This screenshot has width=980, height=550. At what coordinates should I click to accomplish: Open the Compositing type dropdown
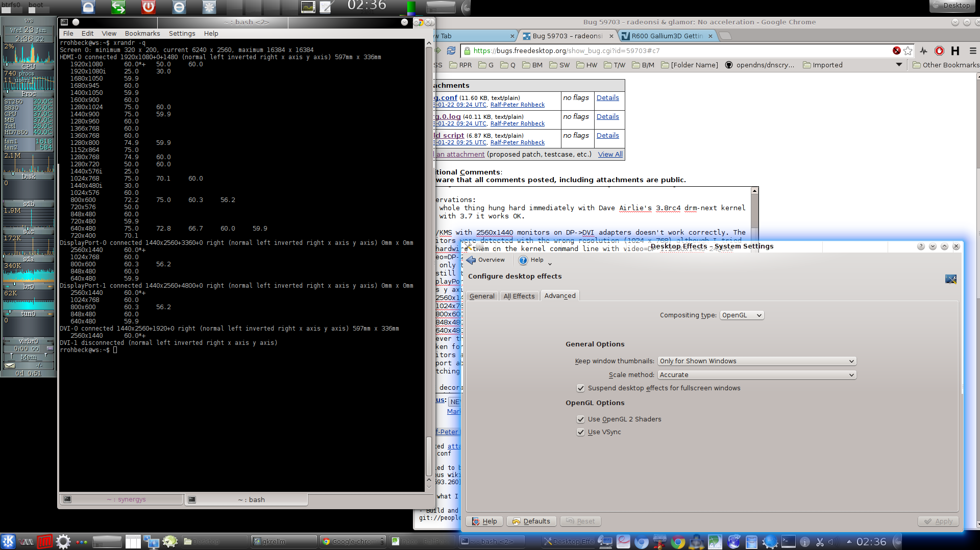pyautogui.click(x=742, y=315)
